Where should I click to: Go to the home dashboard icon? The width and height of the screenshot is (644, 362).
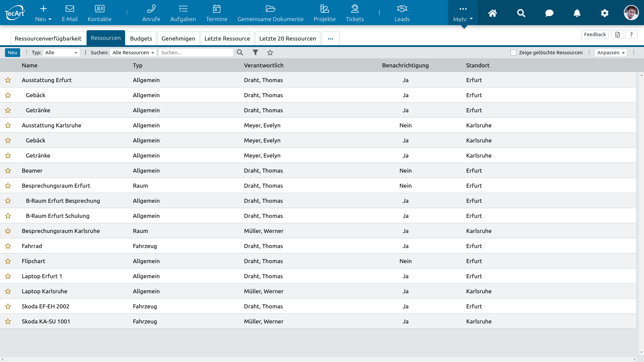point(492,13)
